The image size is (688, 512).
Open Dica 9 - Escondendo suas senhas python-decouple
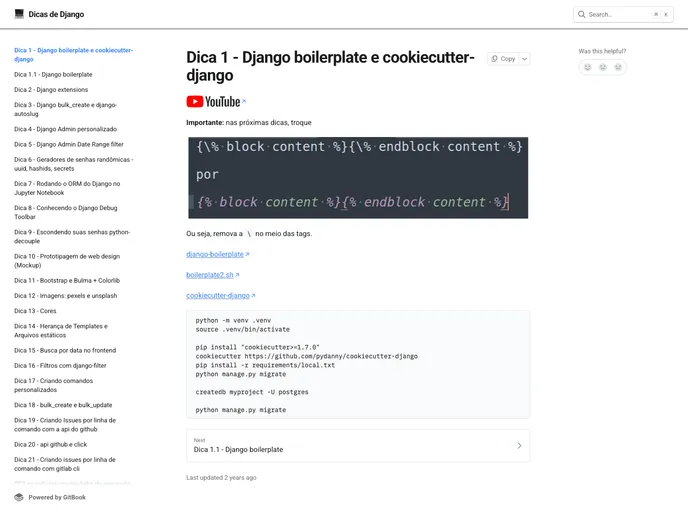[72, 236]
